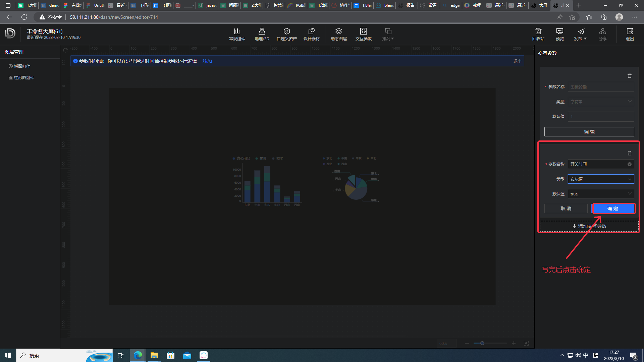Delete the 开关时间 parameter card
644x362 pixels.
coord(630,153)
